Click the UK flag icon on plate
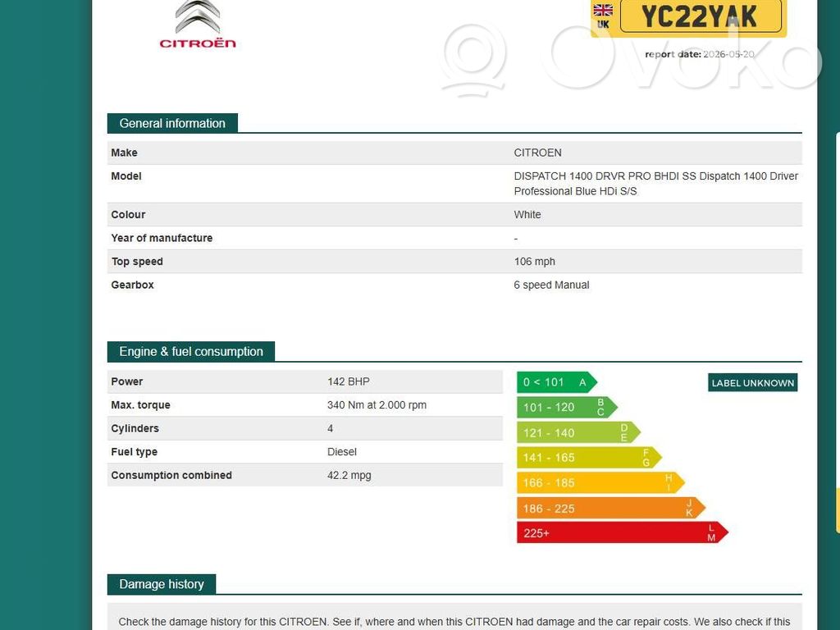This screenshot has height=630, width=840. tap(603, 10)
